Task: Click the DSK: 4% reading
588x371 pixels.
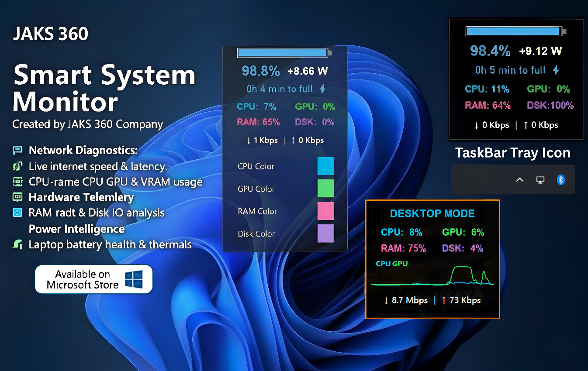Action: [x=463, y=248]
